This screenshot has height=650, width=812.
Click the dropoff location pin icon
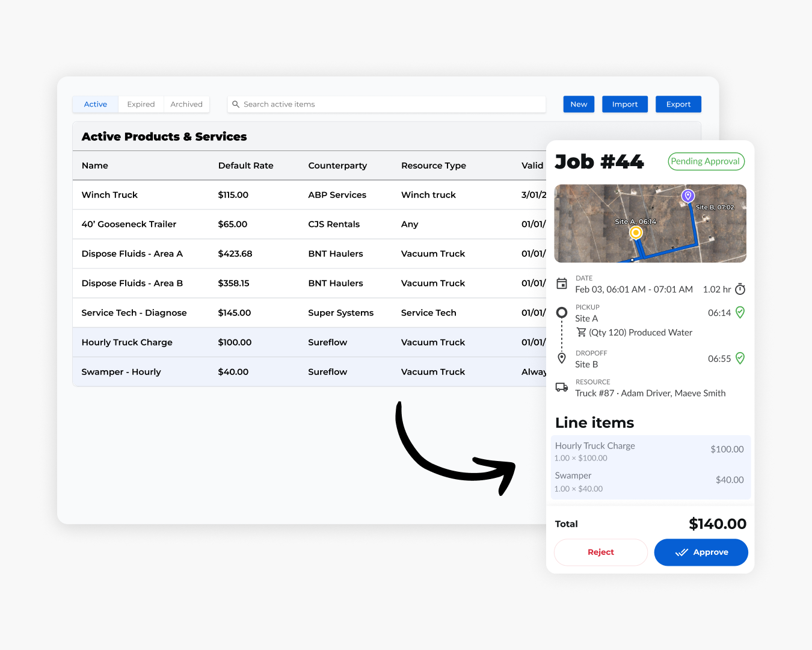[562, 358]
